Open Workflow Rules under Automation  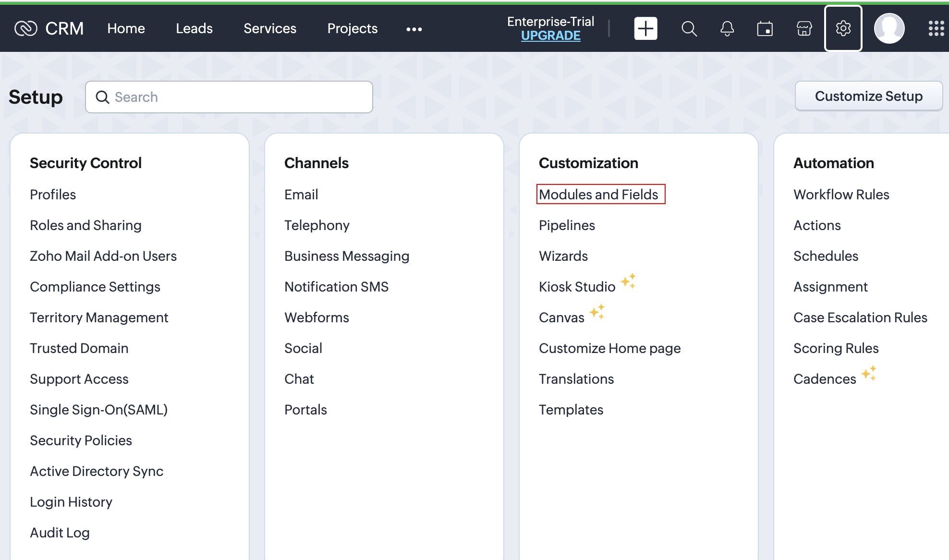[x=841, y=195]
